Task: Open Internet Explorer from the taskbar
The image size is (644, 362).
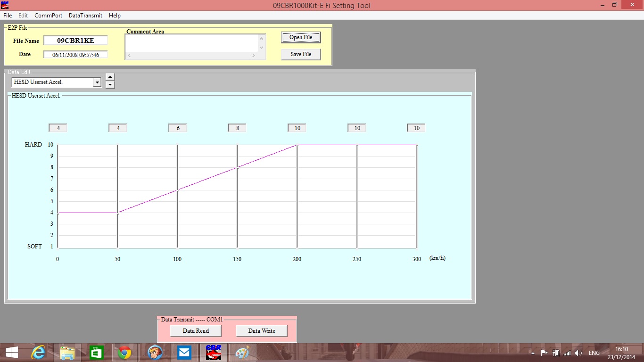Action: pos(38,353)
